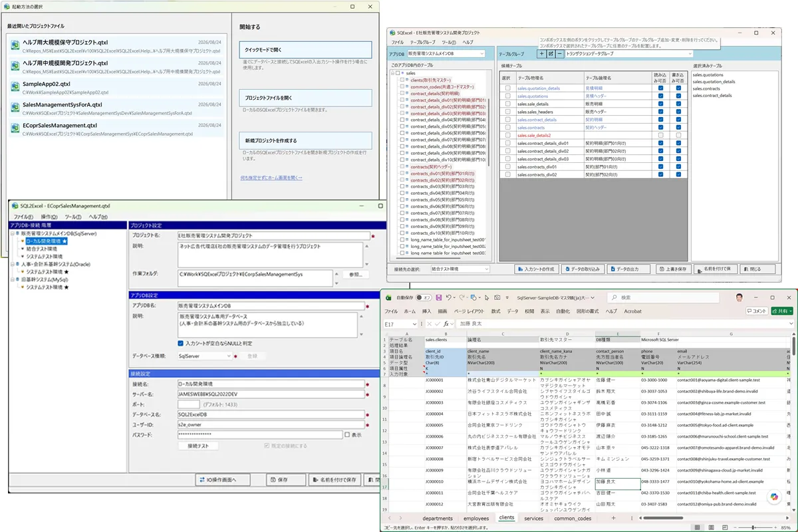Open SQL2Excel 操作 menu
Screen dimensions: 798x532
(49, 217)
